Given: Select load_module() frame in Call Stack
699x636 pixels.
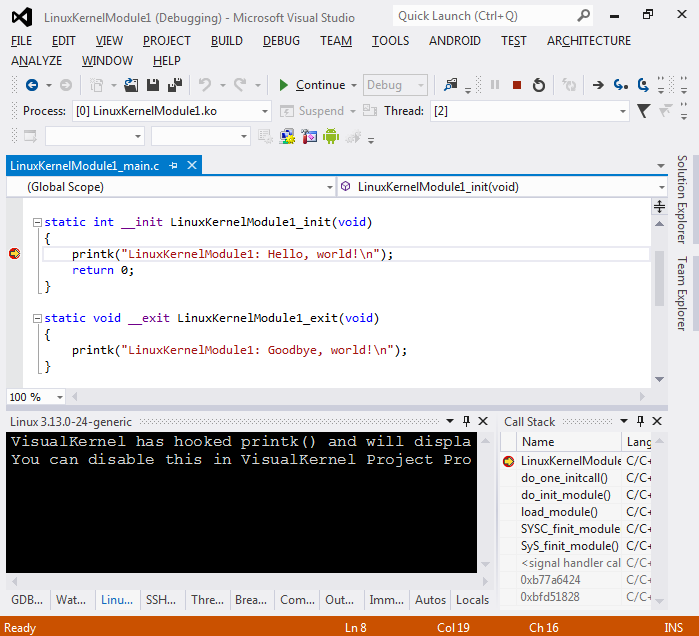Looking at the screenshot, I should pos(576,512).
